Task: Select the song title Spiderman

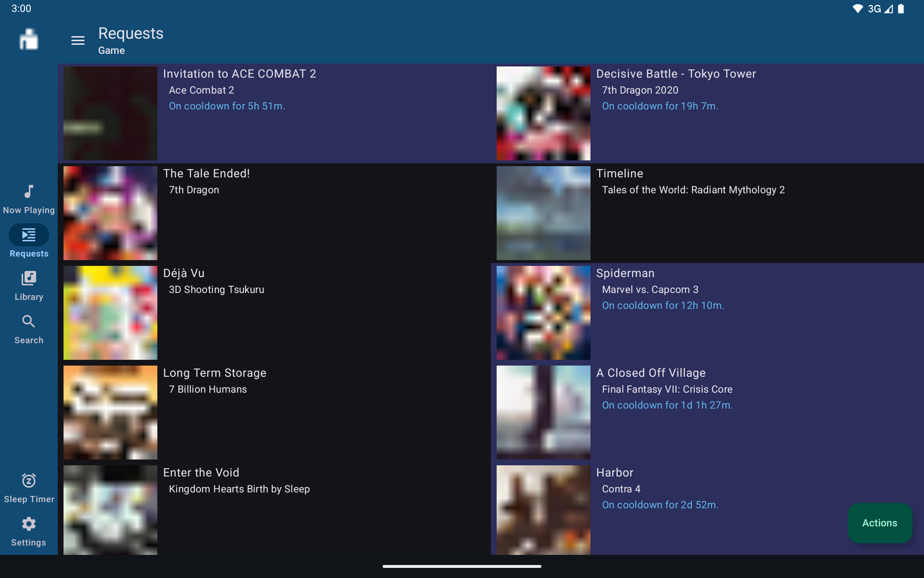Action: (625, 273)
